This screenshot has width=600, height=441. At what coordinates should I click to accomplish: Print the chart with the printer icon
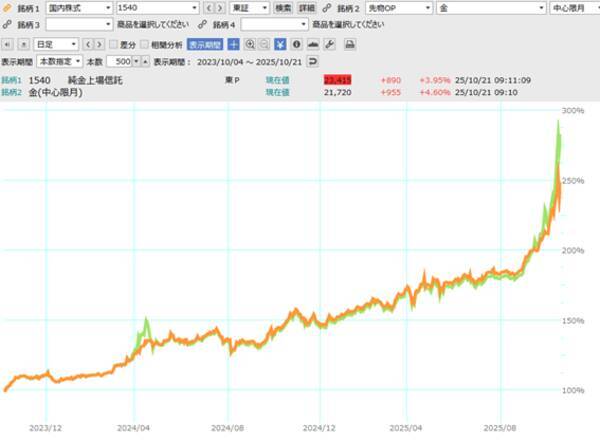pyautogui.click(x=349, y=44)
